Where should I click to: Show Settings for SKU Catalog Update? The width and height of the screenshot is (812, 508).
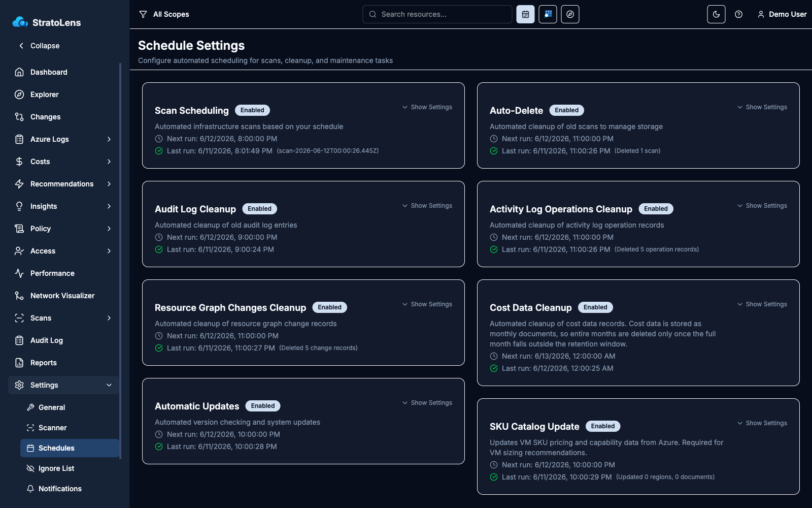pyautogui.click(x=762, y=423)
